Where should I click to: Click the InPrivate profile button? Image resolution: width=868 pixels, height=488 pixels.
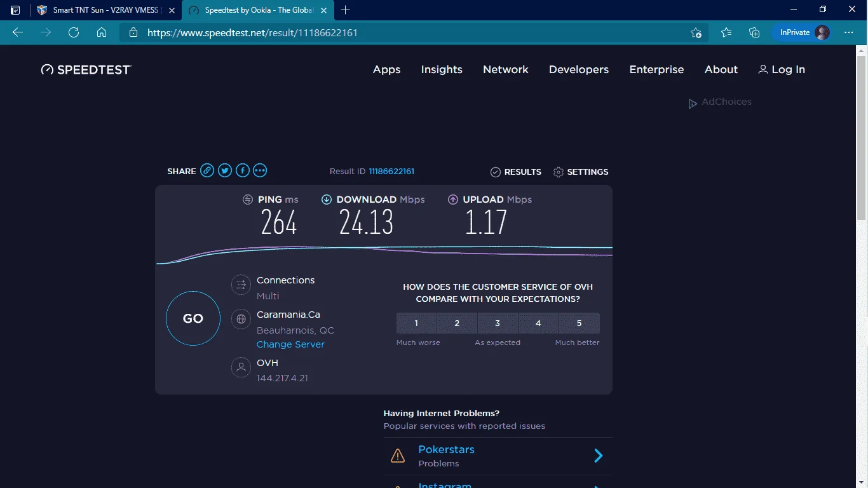(801, 32)
